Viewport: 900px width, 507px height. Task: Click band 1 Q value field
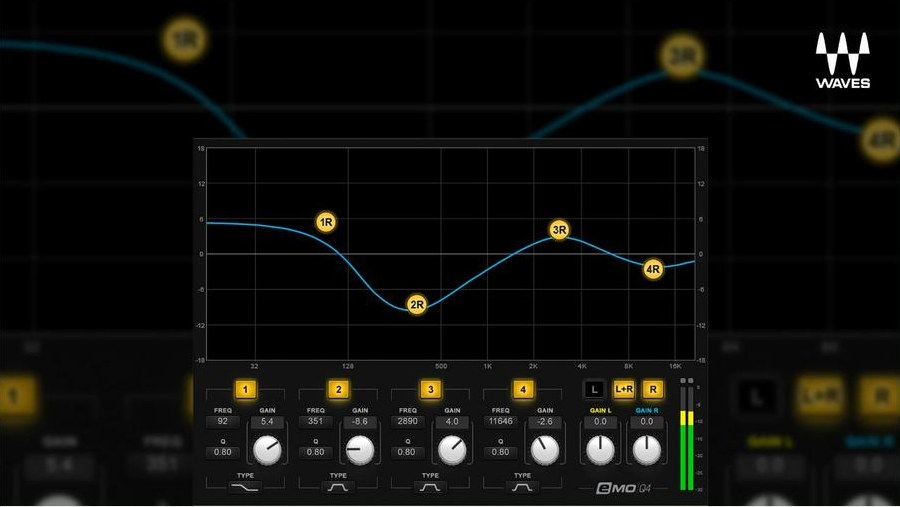223,452
